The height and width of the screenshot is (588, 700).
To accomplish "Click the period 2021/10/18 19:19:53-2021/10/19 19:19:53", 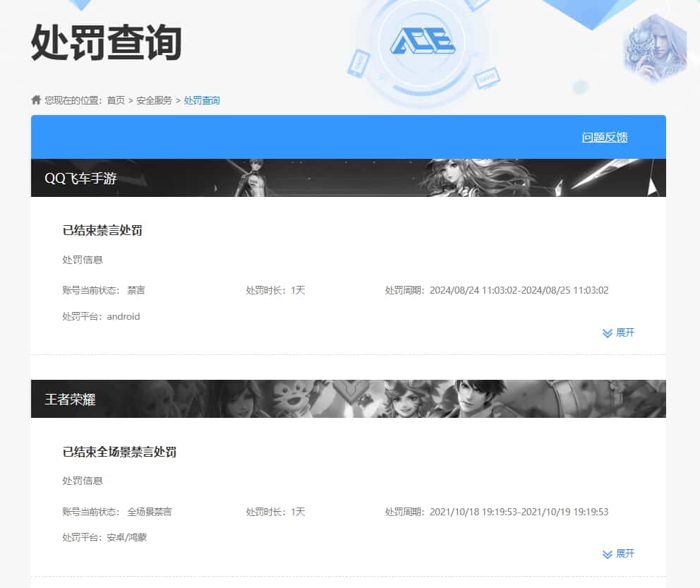I will [519, 512].
